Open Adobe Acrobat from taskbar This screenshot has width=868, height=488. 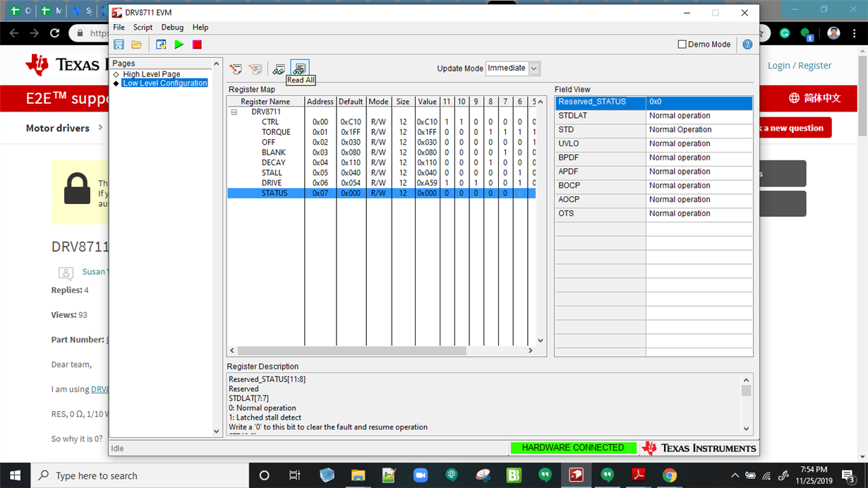coord(639,475)
